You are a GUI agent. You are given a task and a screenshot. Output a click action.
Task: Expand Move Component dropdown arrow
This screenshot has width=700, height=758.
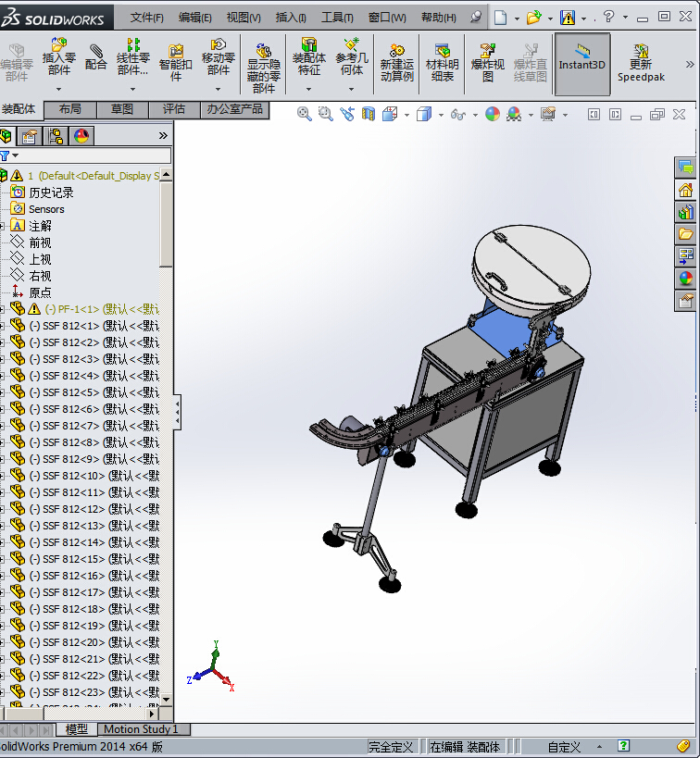click(x=219, y=89)
